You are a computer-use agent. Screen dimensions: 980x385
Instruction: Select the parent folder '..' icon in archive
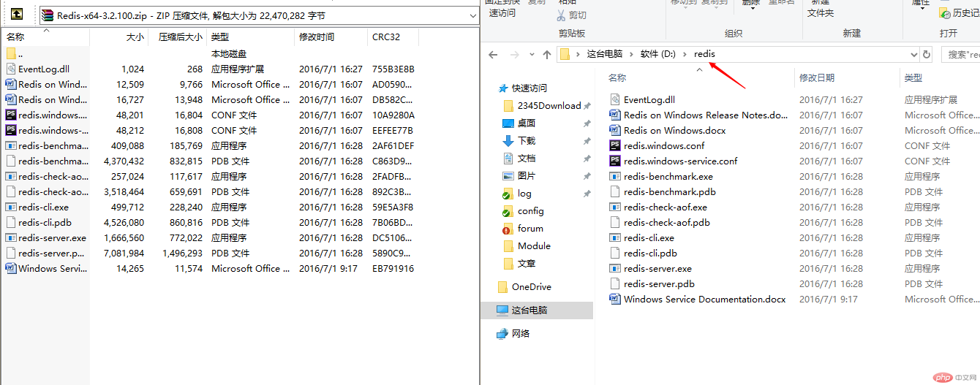11,53
